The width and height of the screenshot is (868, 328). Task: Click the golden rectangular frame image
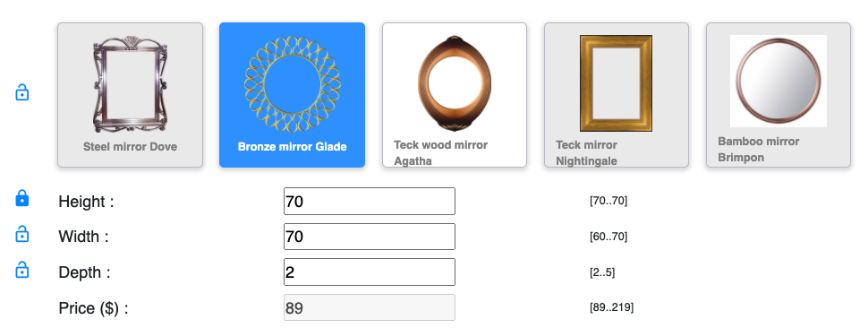click(617, 83)
